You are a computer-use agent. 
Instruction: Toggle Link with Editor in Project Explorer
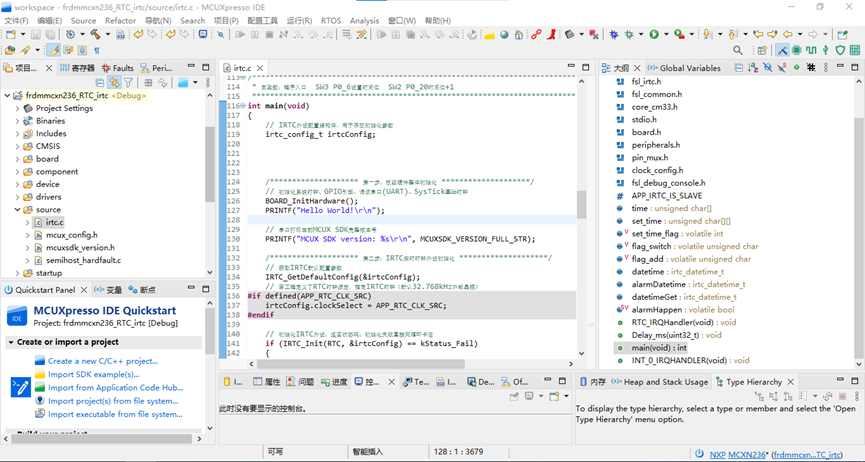click(x=114, y=83)
